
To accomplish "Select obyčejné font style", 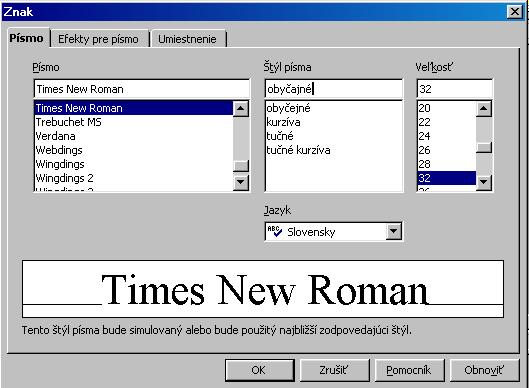I will (334, 108).
